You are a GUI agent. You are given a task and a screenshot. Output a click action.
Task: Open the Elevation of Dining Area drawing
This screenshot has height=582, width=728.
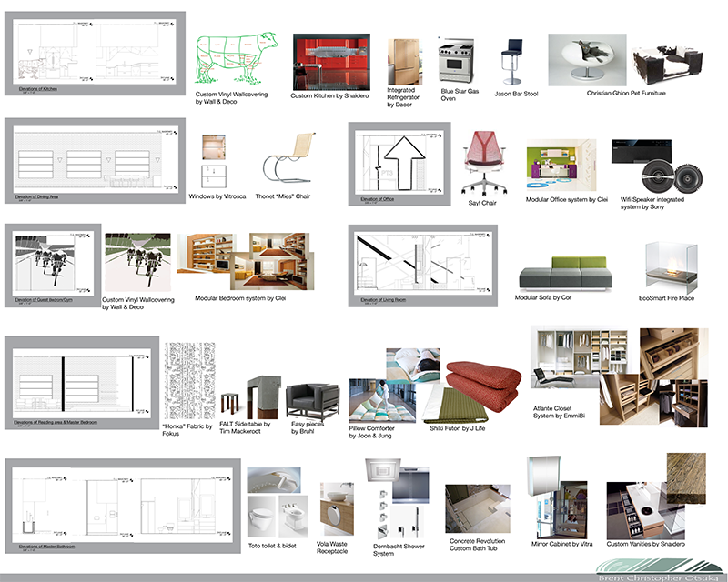(x=96, y=160)
